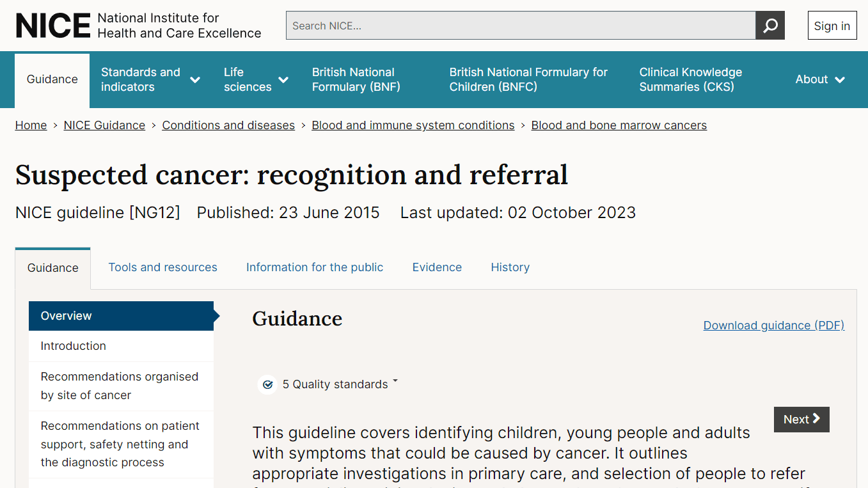Expand the Standards and indicators chevron
This screenshot has width=868, height=488.
(195, 80)
